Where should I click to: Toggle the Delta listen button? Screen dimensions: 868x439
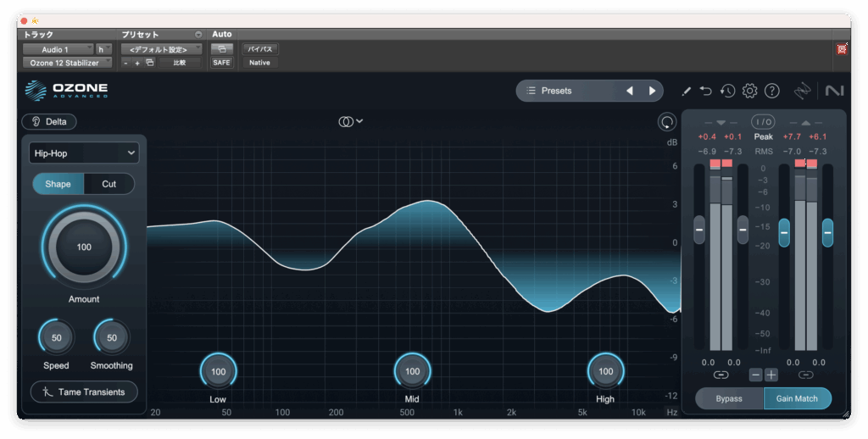tap(49, 121)
